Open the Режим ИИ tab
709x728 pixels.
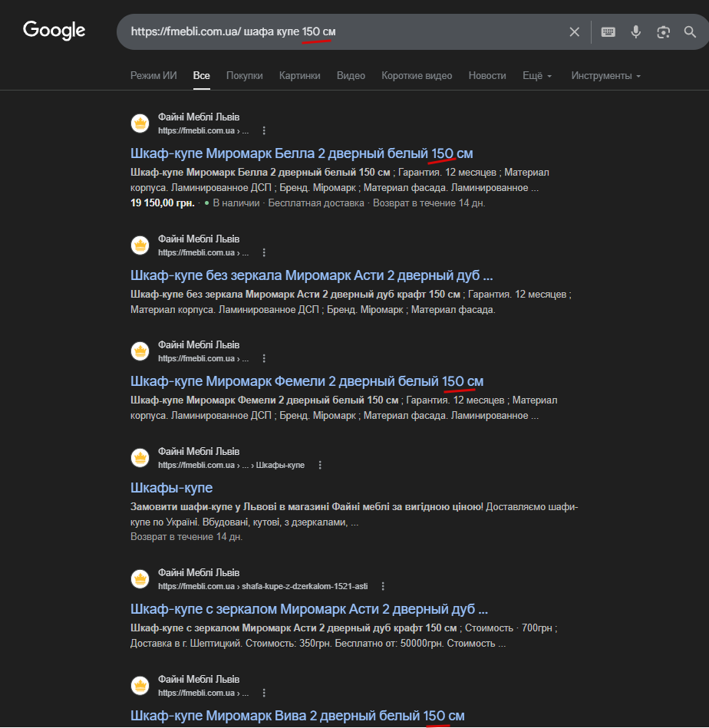coord(153,75)
